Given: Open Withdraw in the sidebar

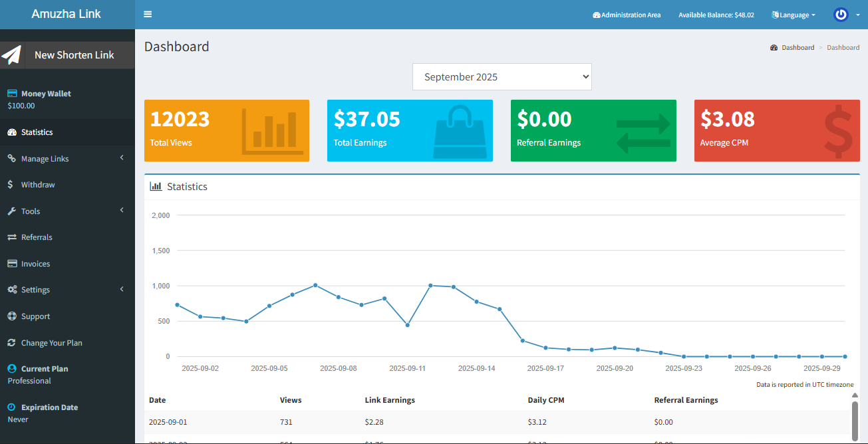Looking at the screenshot, I should 37,185.
